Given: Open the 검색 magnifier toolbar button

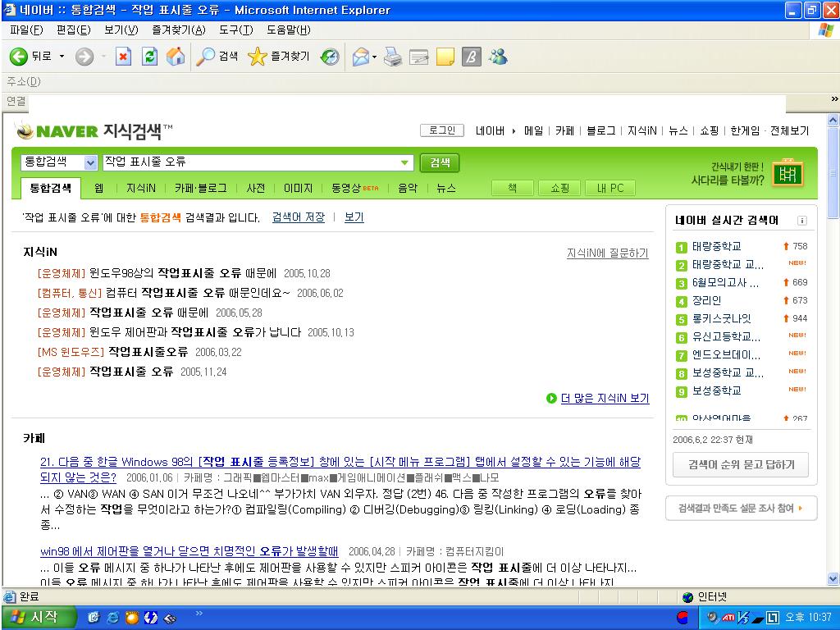Looking at the screenshot, I should (x=217, y=57).
